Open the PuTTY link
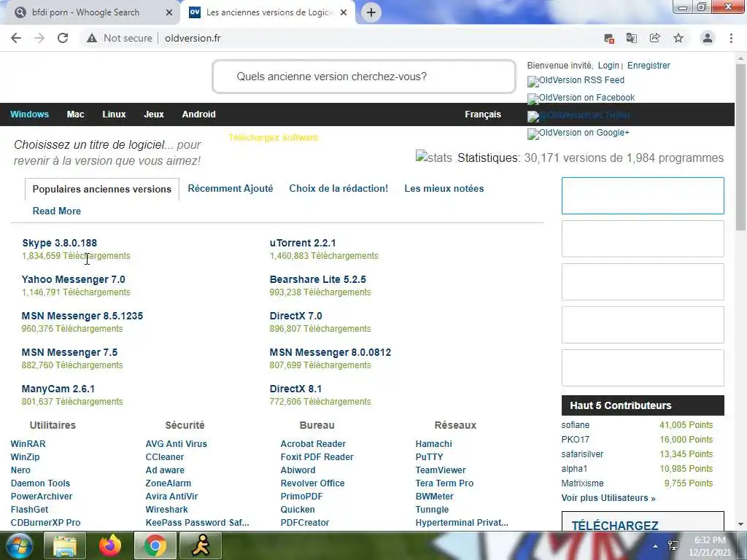Image resolution: width=747 pixels, height=560 pixels. [429, 457]
